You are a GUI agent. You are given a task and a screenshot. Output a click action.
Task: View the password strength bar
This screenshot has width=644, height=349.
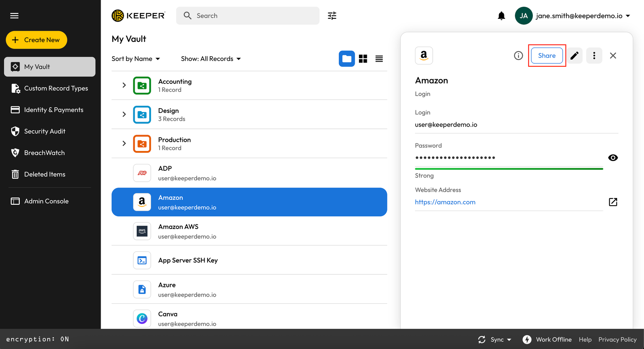point(509,168)
